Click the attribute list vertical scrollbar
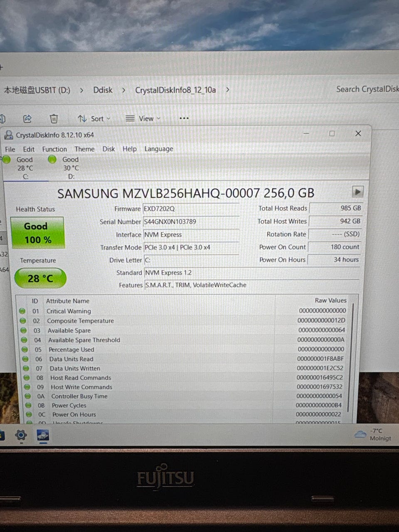Image resolution: width=399 pixels, height=532 pixels. pos(353,357)
